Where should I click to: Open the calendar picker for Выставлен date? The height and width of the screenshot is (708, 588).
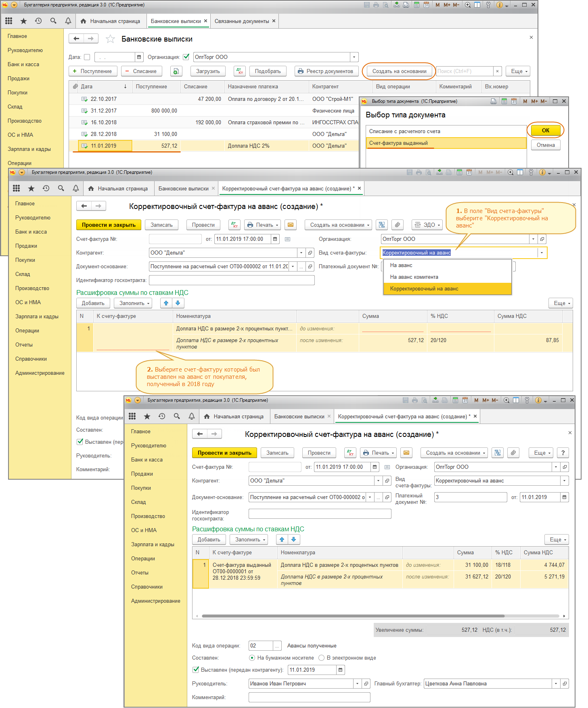(x=341, y=670)
